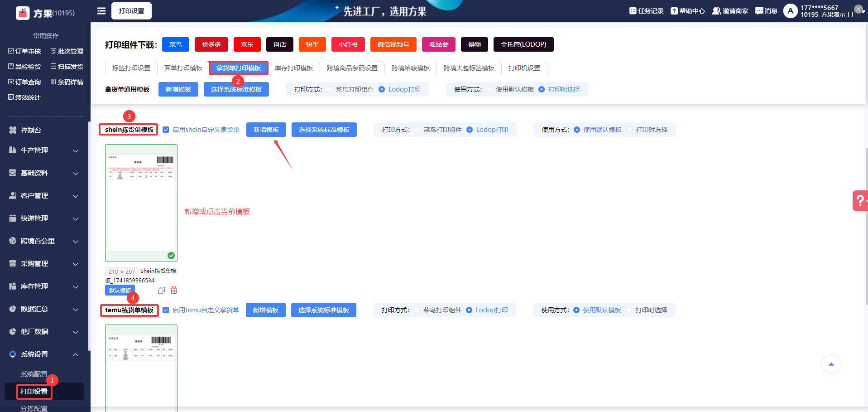
Task: Download 拼多多 print component
Action: click(211, 44)
